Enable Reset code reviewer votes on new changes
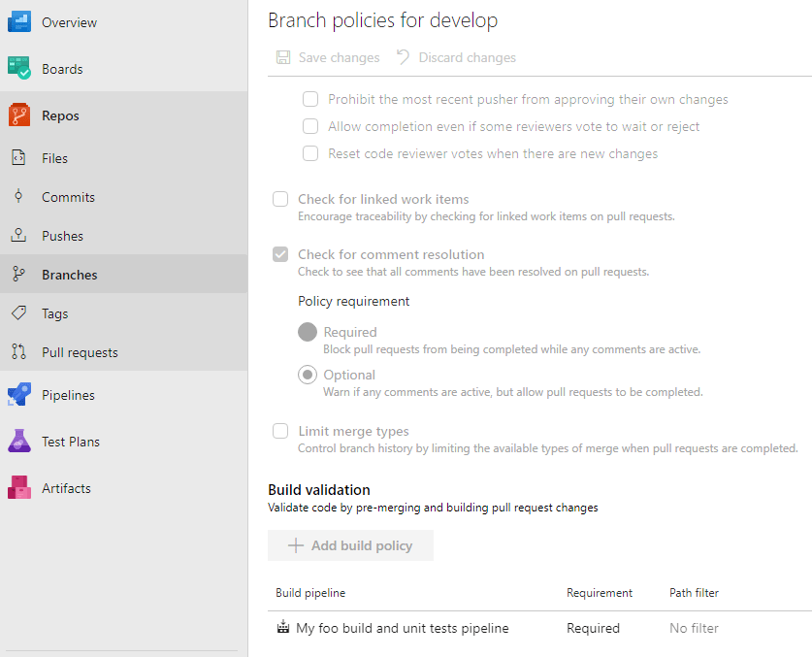 tap(310, 153)
